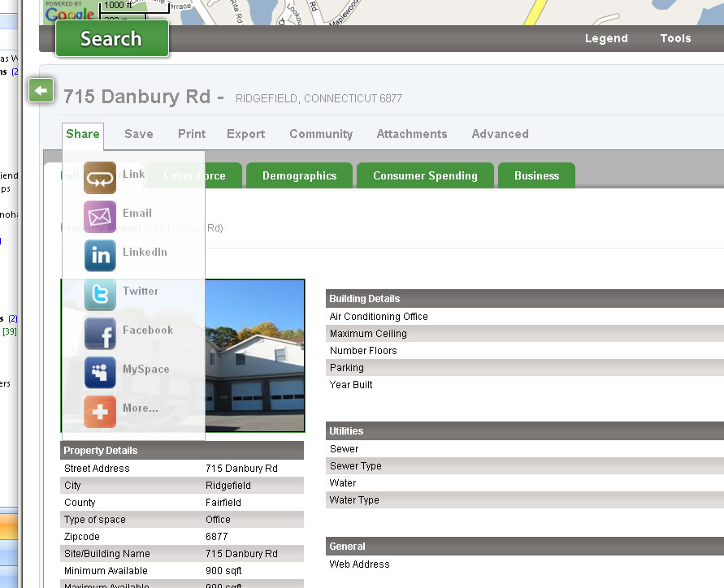The width and height of the screenshot is (724, 588).
Task: Click the Sewer Type row
Action: [x=525, y=466]
